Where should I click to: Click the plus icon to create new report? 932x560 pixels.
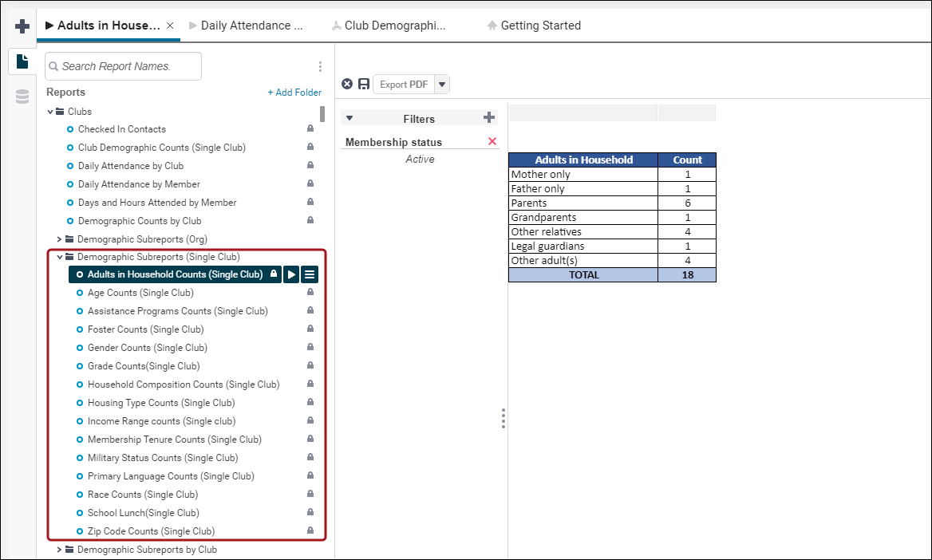(22, 26)
